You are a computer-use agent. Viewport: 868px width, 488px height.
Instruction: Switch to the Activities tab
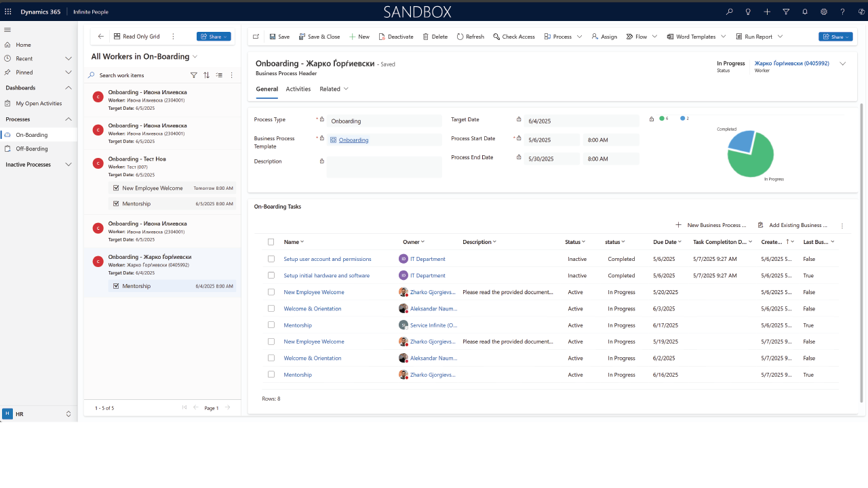pos(298,89)
